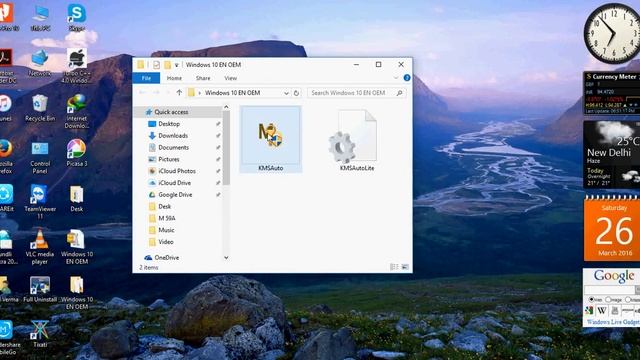
Task: Switch to large icons view in status bar
Action: 405,267
